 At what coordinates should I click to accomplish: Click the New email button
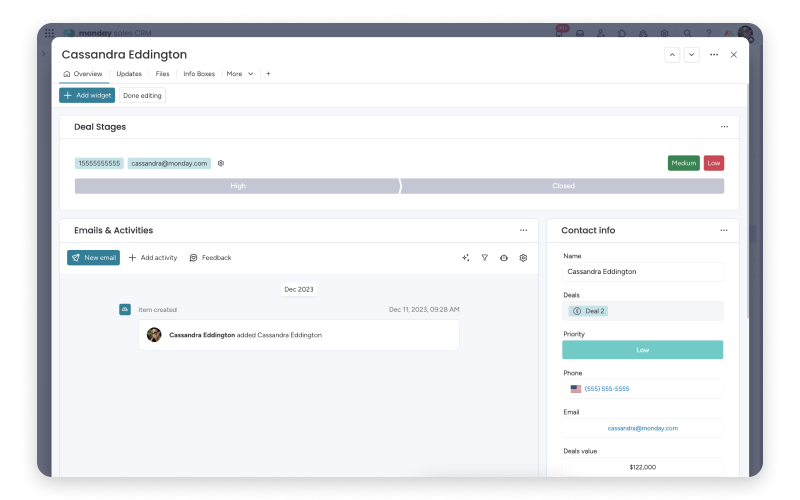coord(93,258)
